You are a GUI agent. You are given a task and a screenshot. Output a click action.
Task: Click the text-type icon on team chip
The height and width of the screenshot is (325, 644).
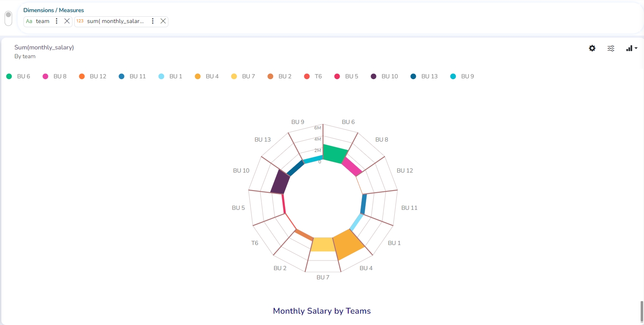click(29, 21)
